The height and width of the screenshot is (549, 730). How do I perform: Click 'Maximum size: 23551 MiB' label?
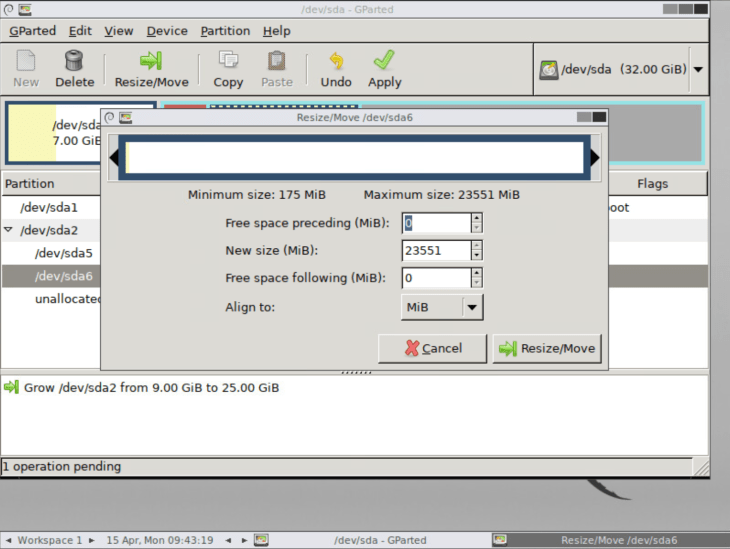(441, 195)
